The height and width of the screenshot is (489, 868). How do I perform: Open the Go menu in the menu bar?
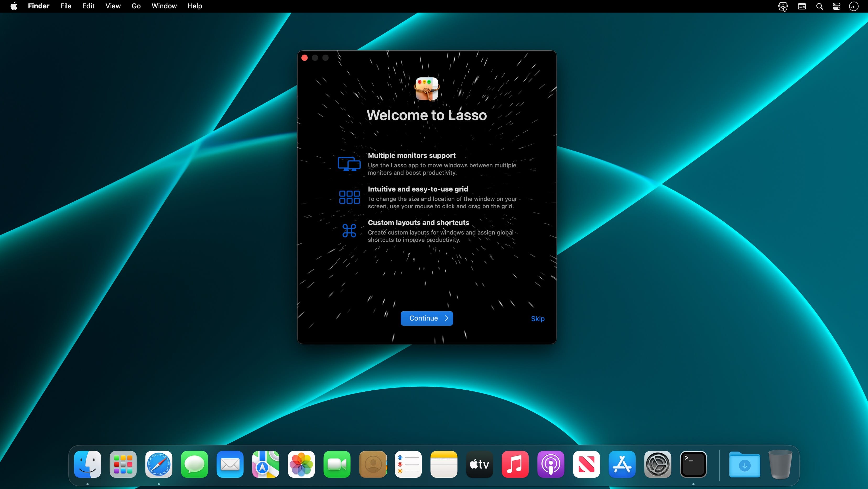pyautogui.click(x=136, y=6)
